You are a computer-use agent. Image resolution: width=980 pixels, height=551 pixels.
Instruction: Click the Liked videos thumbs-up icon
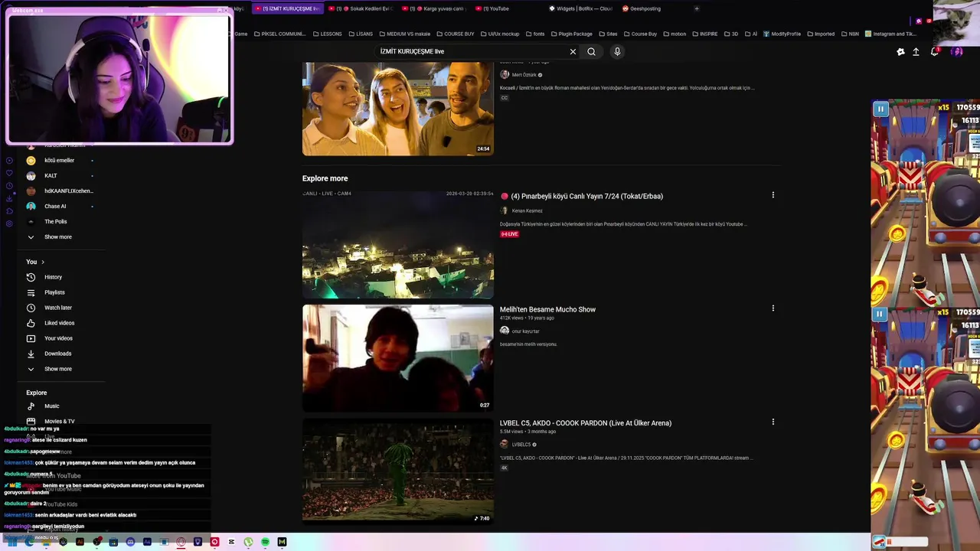[31, 323]
